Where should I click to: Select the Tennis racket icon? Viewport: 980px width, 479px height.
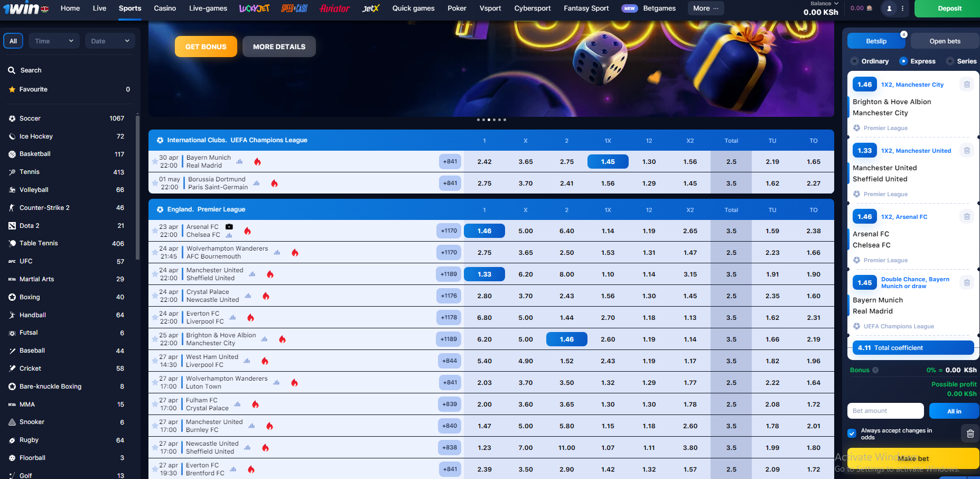(12, 172)
